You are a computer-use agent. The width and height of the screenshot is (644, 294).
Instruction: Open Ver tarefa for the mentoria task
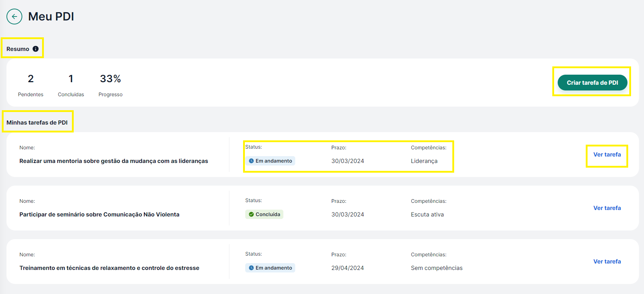click(607, 154)
